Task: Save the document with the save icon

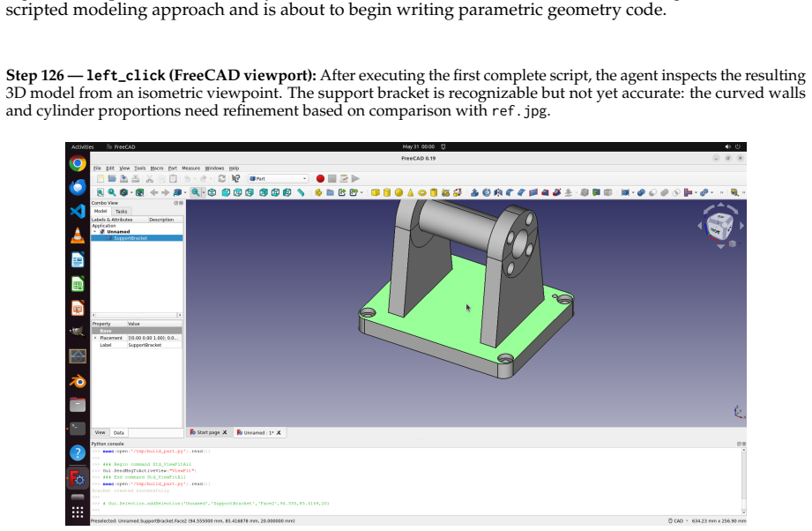Action: (x=123, y=179)
